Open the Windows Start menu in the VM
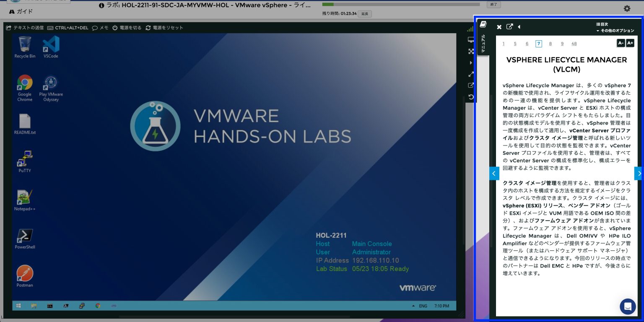Image resolution: width=644 pixels, height=322 pixels. click(x=18, y=306)
